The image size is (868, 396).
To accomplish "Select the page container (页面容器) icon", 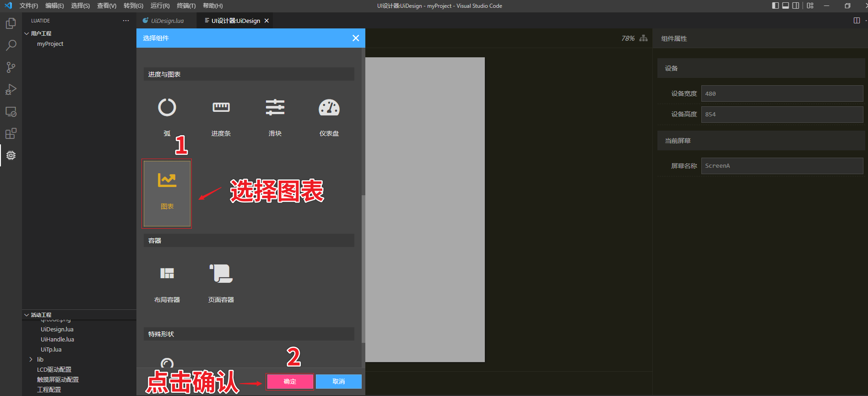I will 221,274.
